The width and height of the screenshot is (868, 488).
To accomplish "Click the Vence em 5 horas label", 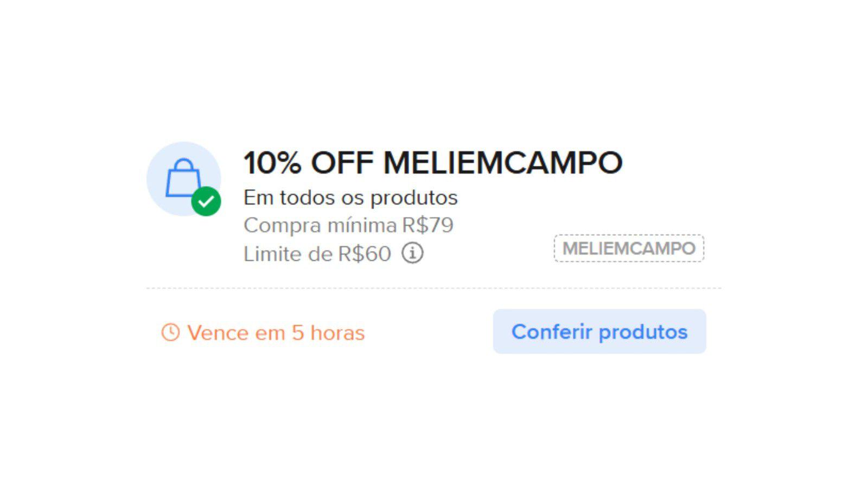I will 276,332.
